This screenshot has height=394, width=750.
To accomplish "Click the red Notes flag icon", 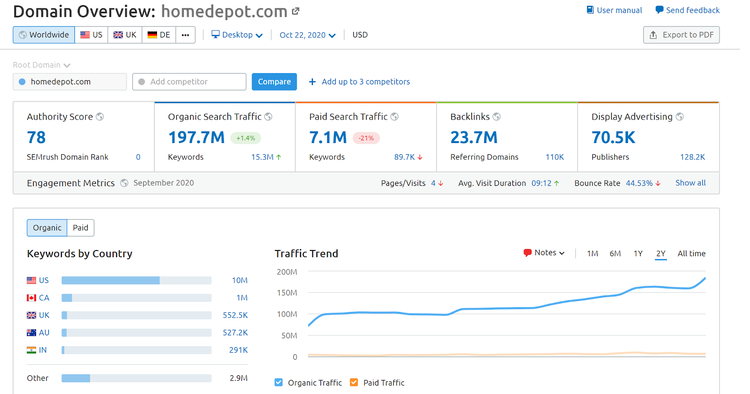I will point(528,253).
